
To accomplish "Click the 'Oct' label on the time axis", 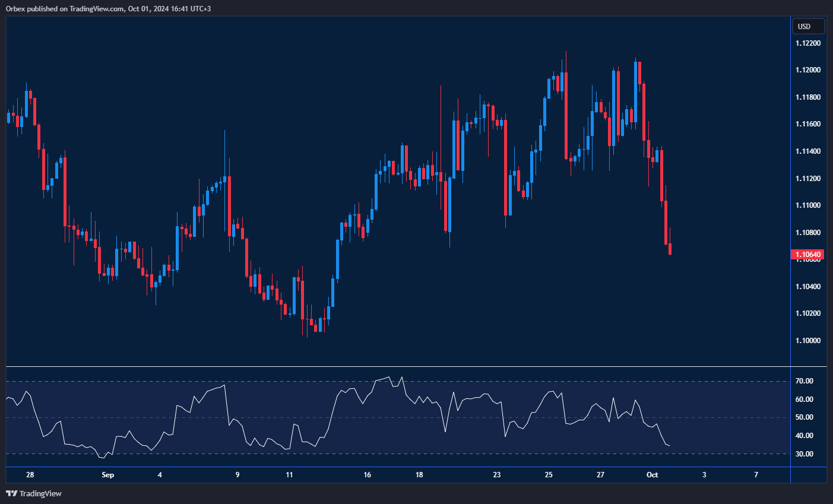I will pos(653,475).
